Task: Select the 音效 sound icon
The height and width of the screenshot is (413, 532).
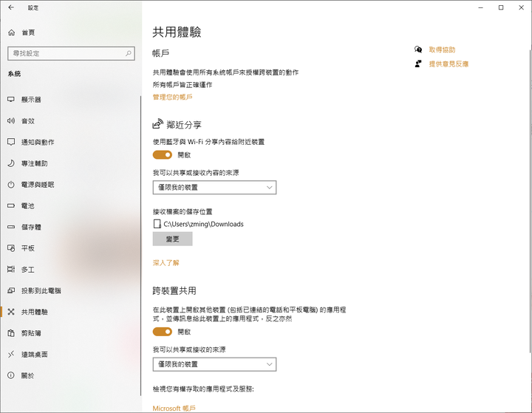Action: [x=11, y=121]
